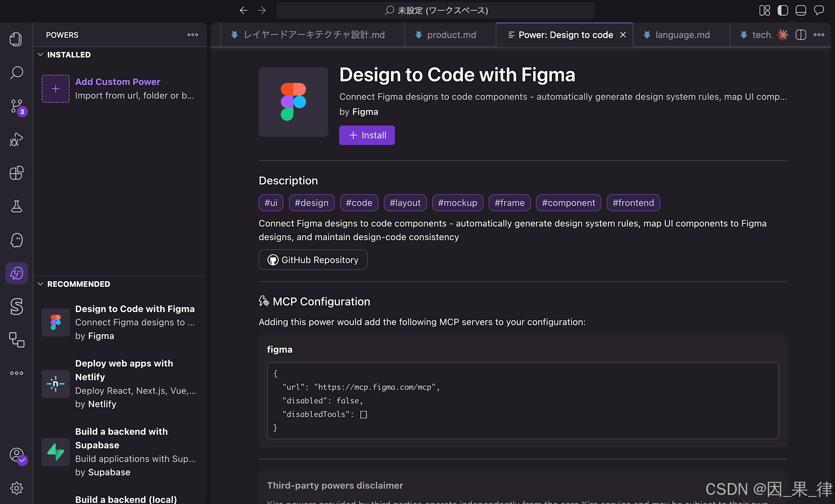Open the Explorer files icon in activity bar

pos(16,39)
